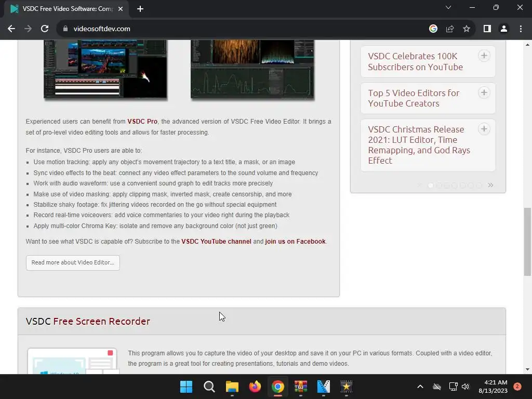
Task: Open WinRAR from the taskbar
Action: (x=301, y=387)
